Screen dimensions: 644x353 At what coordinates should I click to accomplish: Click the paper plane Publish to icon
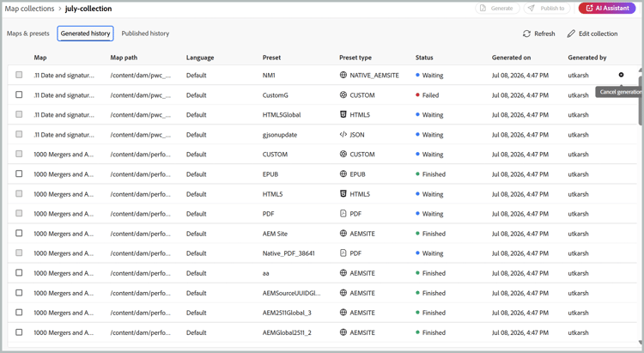[x=532, y=9]
